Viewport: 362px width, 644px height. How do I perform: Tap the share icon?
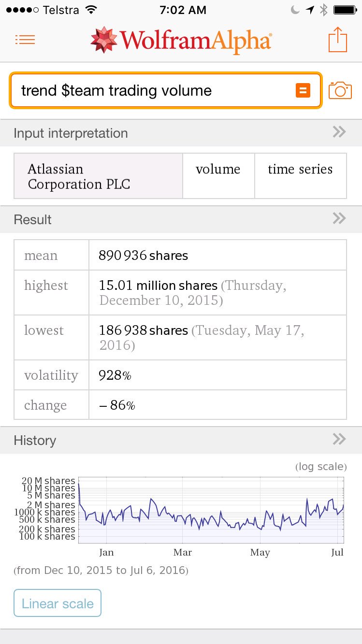point(338,40)
